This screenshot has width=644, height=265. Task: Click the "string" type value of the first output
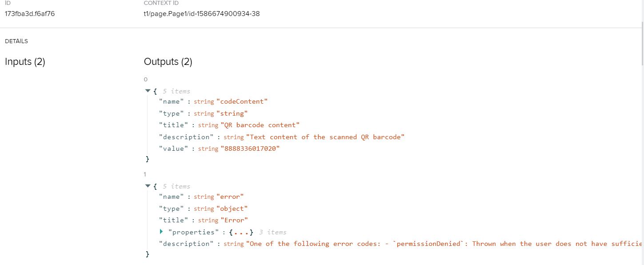coord(232,113)
